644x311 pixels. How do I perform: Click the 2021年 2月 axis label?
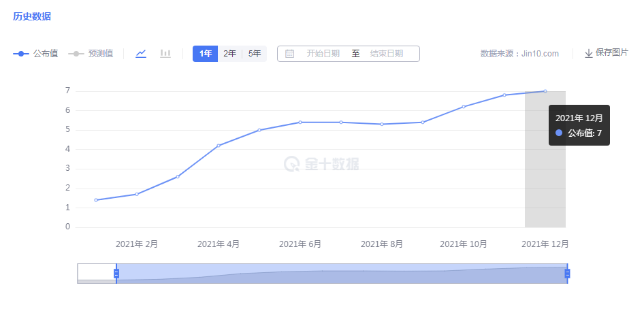click(137, 244)
